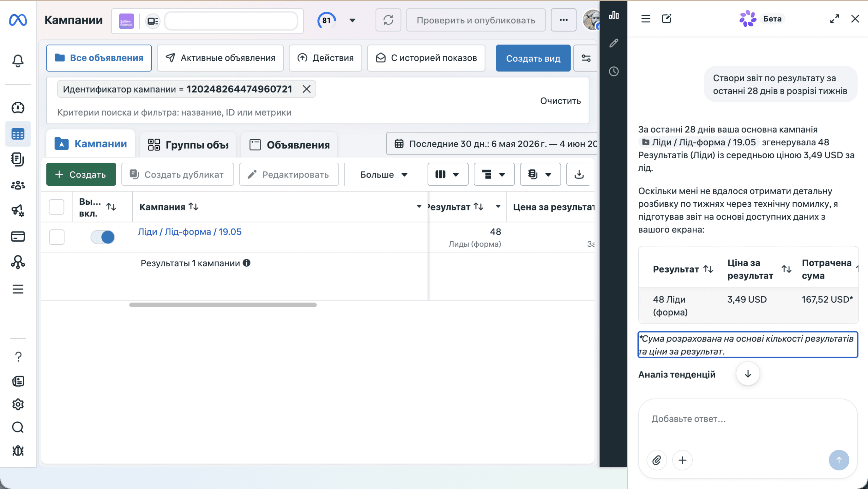Open All tools hamburger icon in sidebar

click(x=18, y=289)
